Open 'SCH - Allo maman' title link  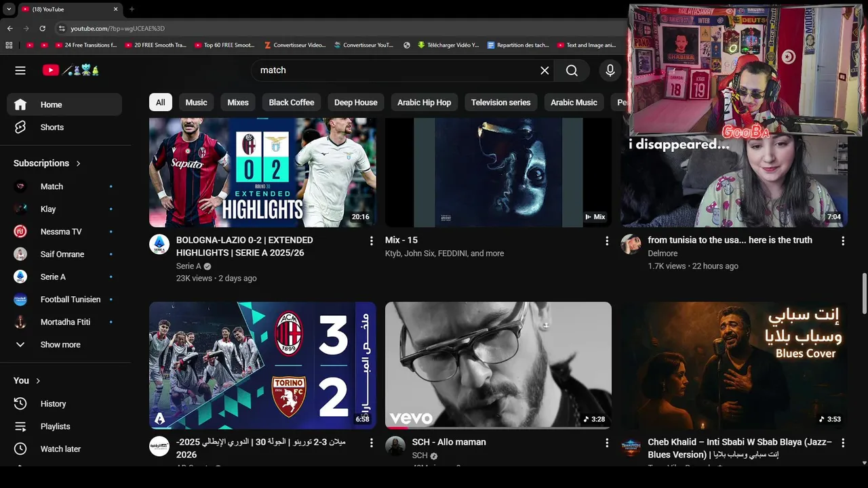click(x=449, y=442)
